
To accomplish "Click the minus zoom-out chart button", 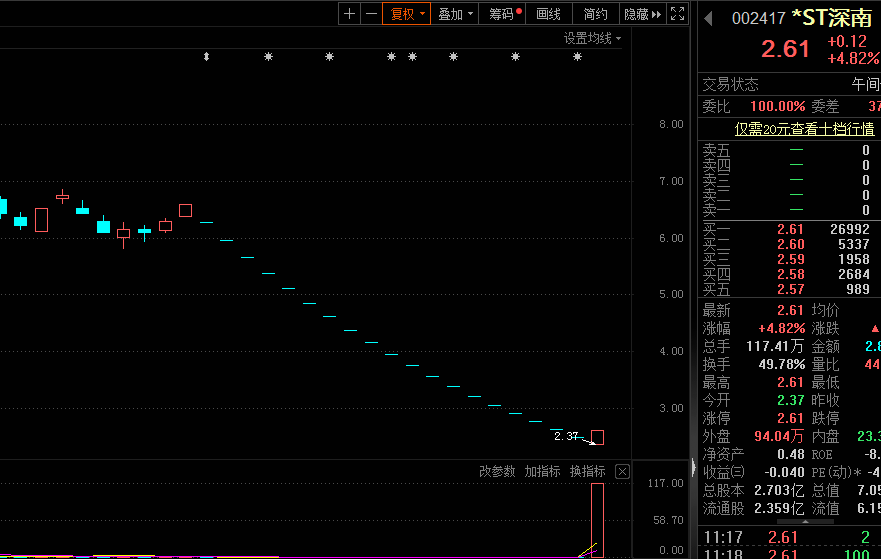I will [x=371, y=13].
